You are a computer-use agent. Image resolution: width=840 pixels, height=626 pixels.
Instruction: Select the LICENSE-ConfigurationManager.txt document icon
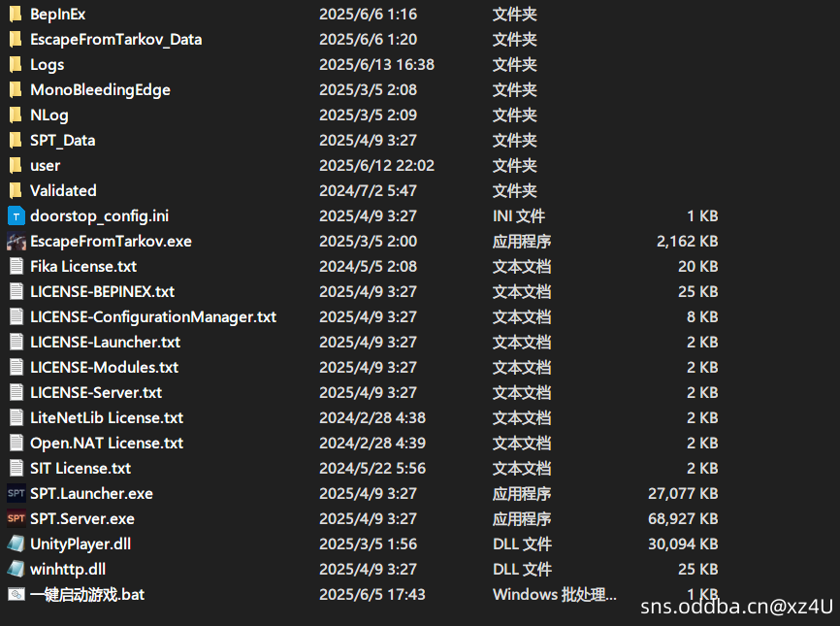(x=16, y=316)
